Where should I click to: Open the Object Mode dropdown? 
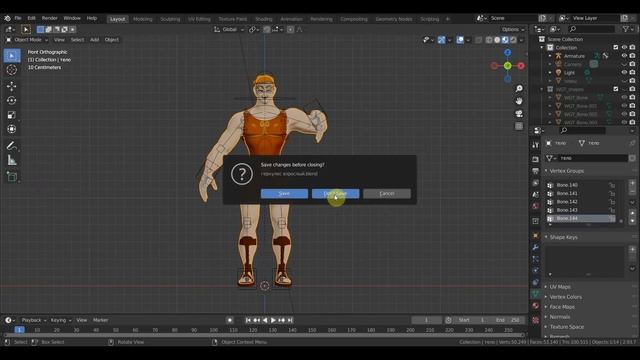[27, 40]
